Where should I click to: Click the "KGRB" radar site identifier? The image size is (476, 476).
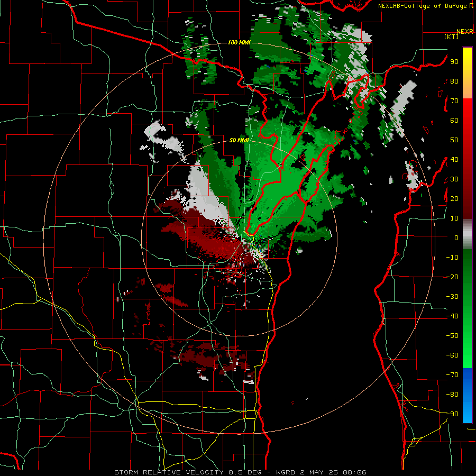pos(286,472)
